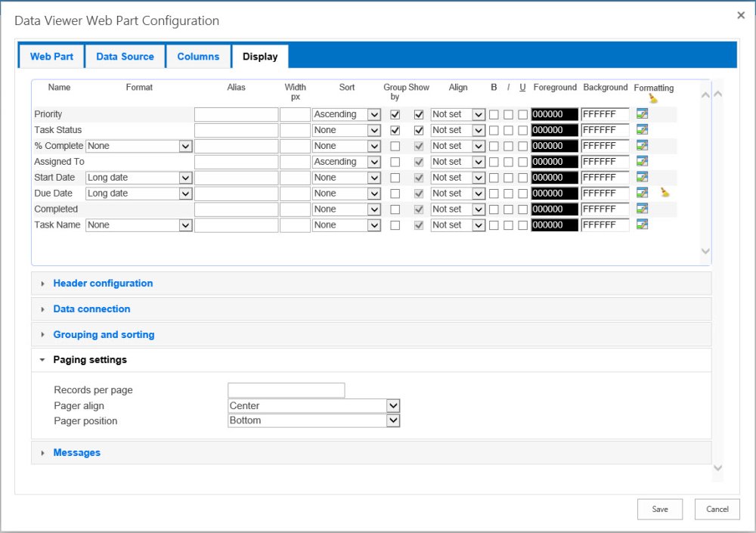Image resolution: width=756 pixels, height=533 pixels.
Task: Open the Formatting editor for the Priority row
Action: click(x=642, y=114)
